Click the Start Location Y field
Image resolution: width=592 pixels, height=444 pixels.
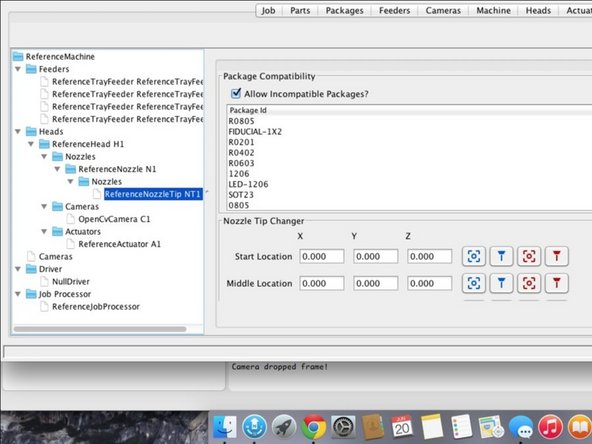point(376,256)
